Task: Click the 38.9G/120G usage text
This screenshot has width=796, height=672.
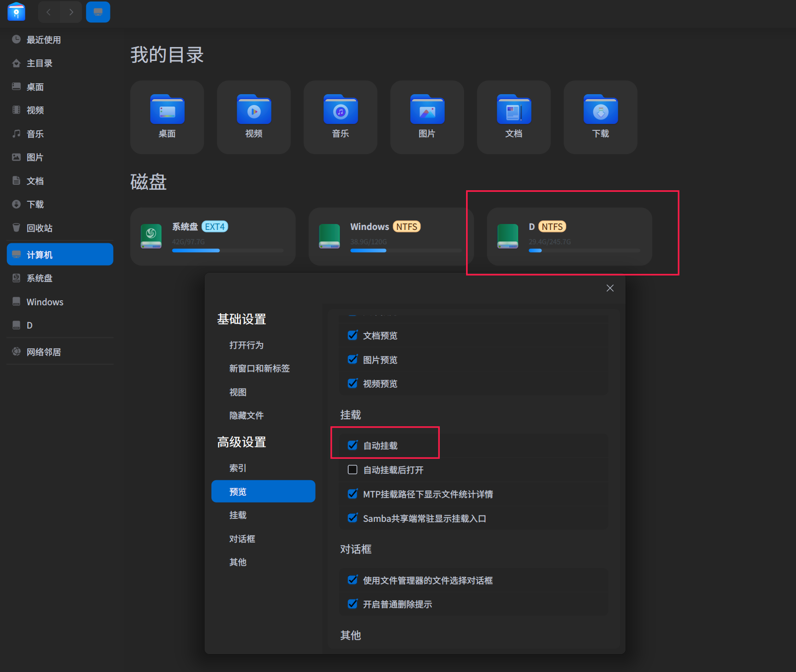Action: coord(369,242)
